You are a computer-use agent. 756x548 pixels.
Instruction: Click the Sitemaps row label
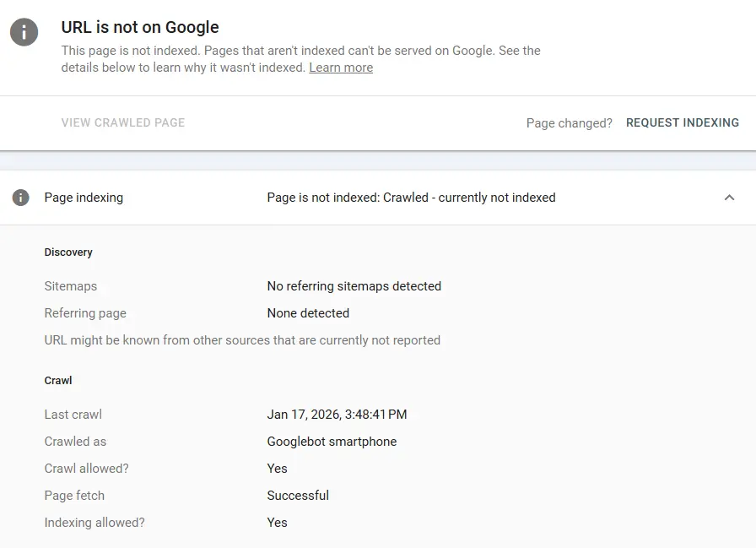pos(71,286)
